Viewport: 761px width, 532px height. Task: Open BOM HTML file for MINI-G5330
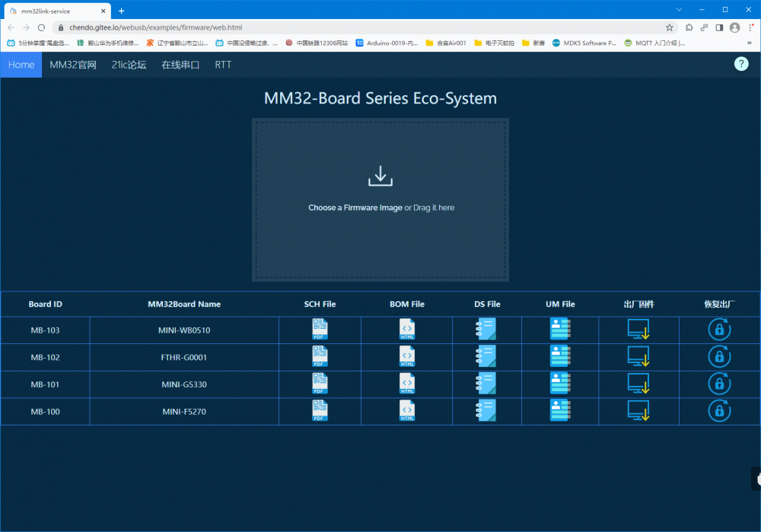[x=406, y=384]
